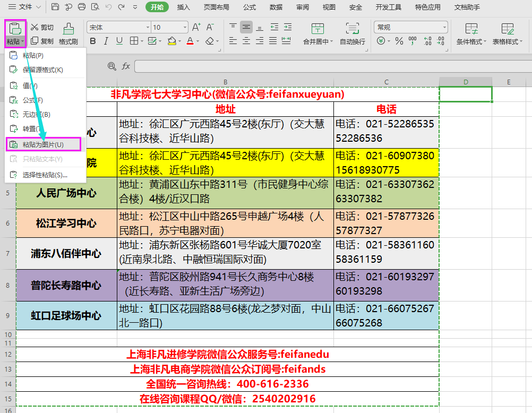The height and width of the screenshot is (413, 532).
Task: Apply the thousands separator (000) style
Action: coord(413,41)
